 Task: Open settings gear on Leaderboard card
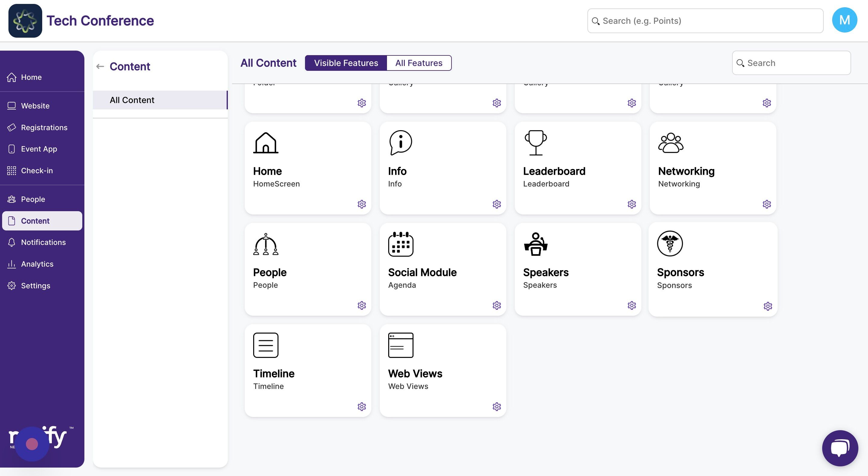[631, 204]
